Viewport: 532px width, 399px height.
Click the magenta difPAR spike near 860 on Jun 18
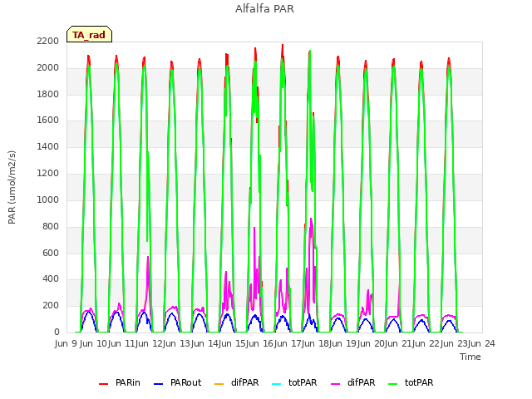311,219
